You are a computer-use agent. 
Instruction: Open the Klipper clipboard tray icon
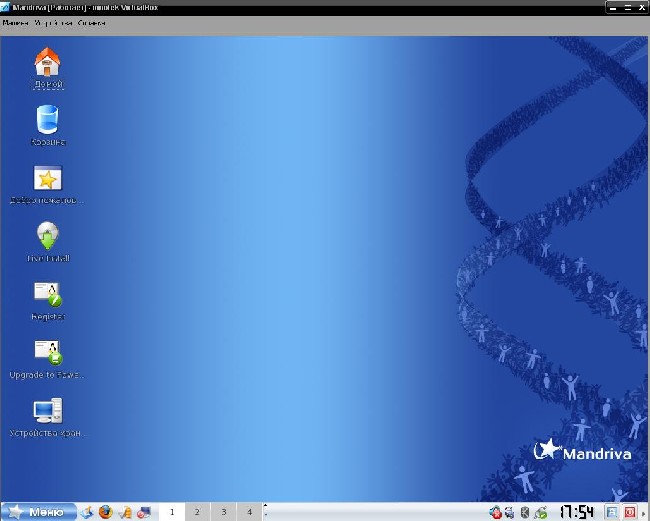coord(525,513)
